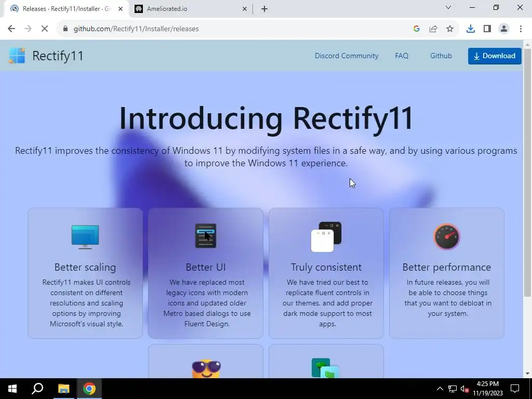This screenshot has width=532, height=399.
Task: Open the FAQ link
Action: click(x=402, y=56)
